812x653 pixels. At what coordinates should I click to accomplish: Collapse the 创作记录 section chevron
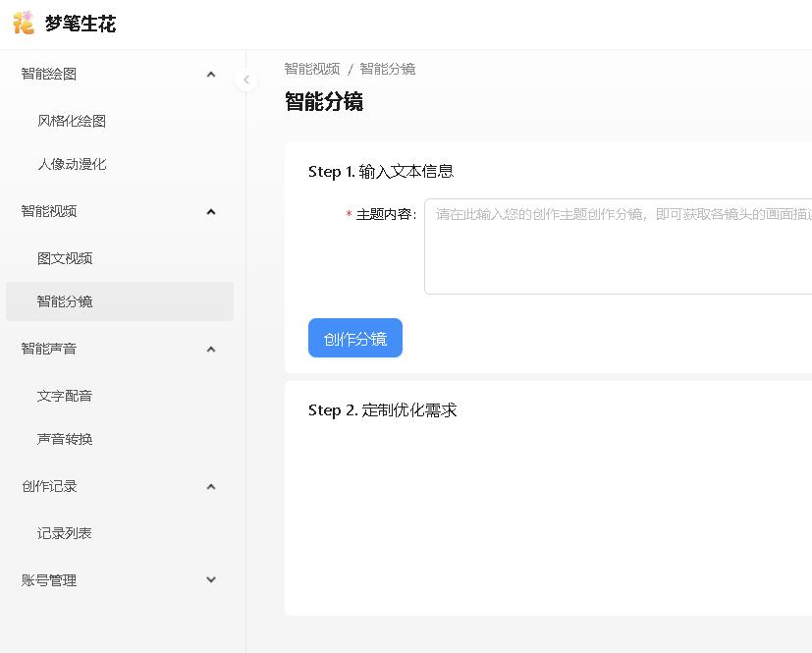click(x=210, y=486)
